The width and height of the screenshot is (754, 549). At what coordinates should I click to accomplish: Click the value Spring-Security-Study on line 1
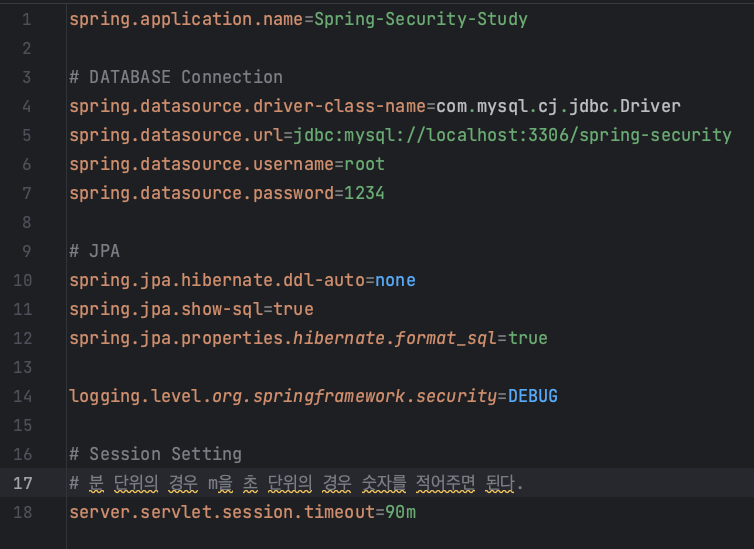(x=421, y=20)
